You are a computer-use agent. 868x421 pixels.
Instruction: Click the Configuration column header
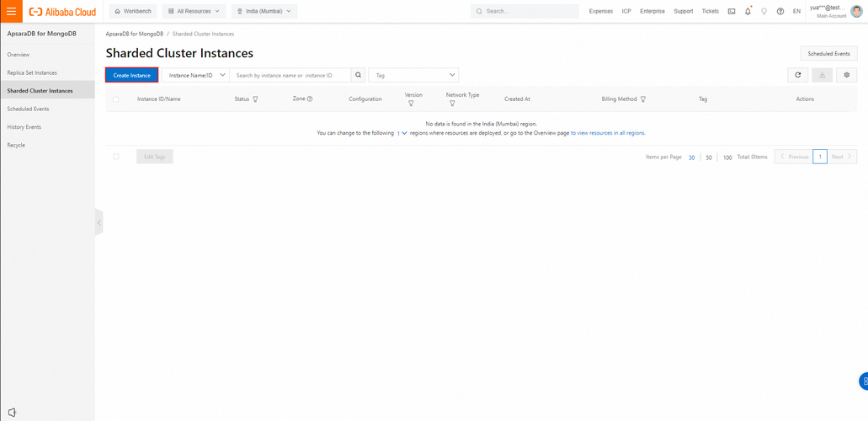365,99
